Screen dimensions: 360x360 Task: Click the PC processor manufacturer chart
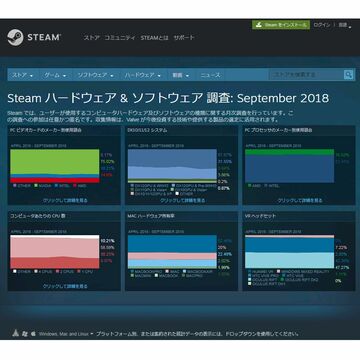[290, 166]
